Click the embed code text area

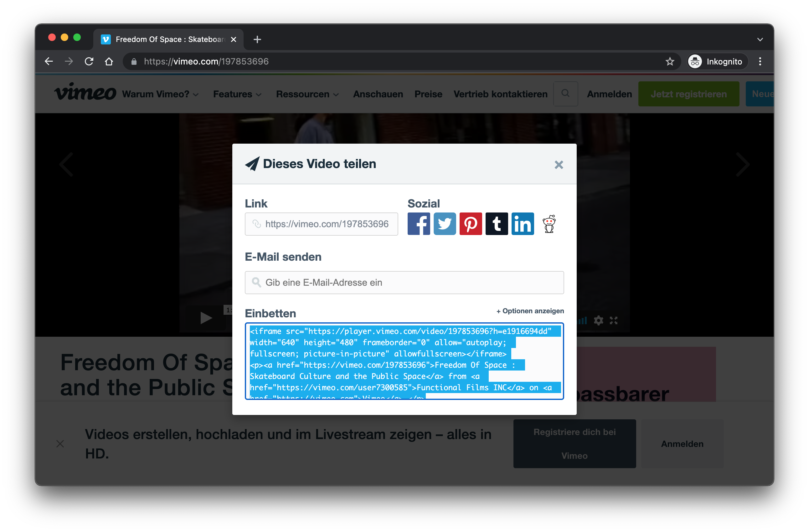coord(404,361)
